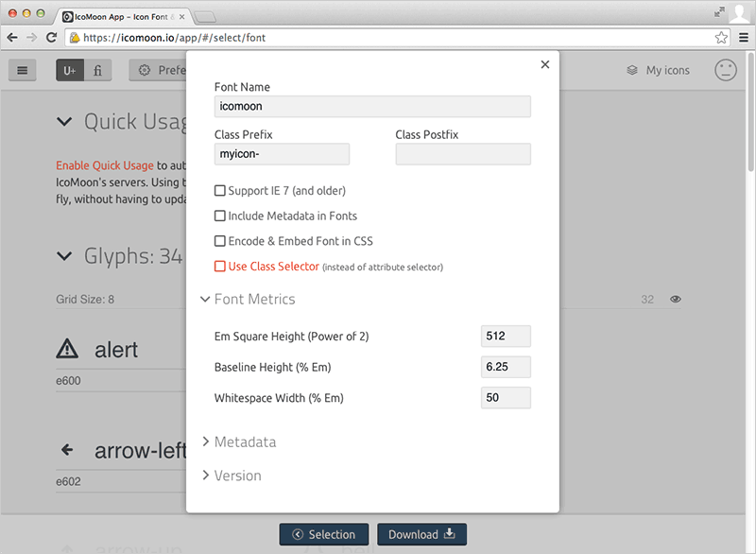Close the preferences dialog with X
The width and height of the screenshot is (756, 554).
tap(545, 64)
